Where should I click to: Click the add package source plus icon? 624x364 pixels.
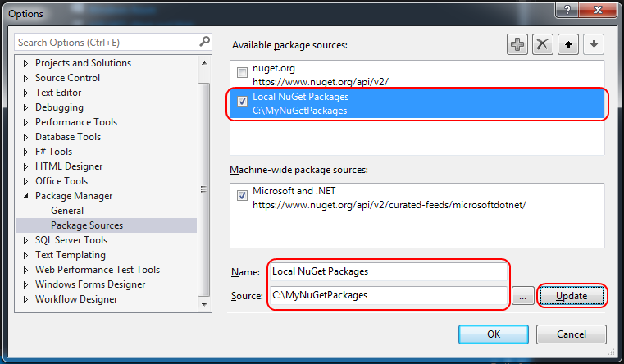(x=517, y=44)
